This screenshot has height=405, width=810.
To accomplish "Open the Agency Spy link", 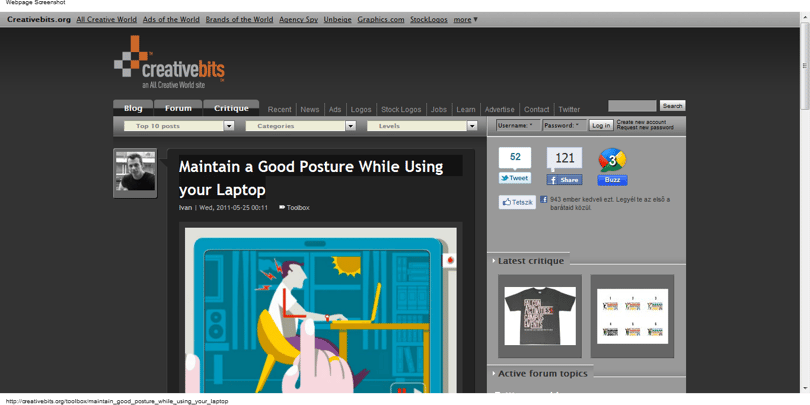I will tap(299, 20).
